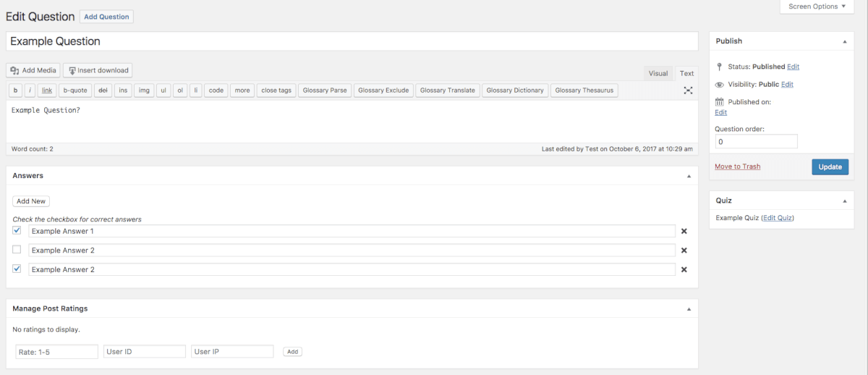Switch to the Text editor tab
This screenshot has height=375, width=868.
click(x=686, y=73)
